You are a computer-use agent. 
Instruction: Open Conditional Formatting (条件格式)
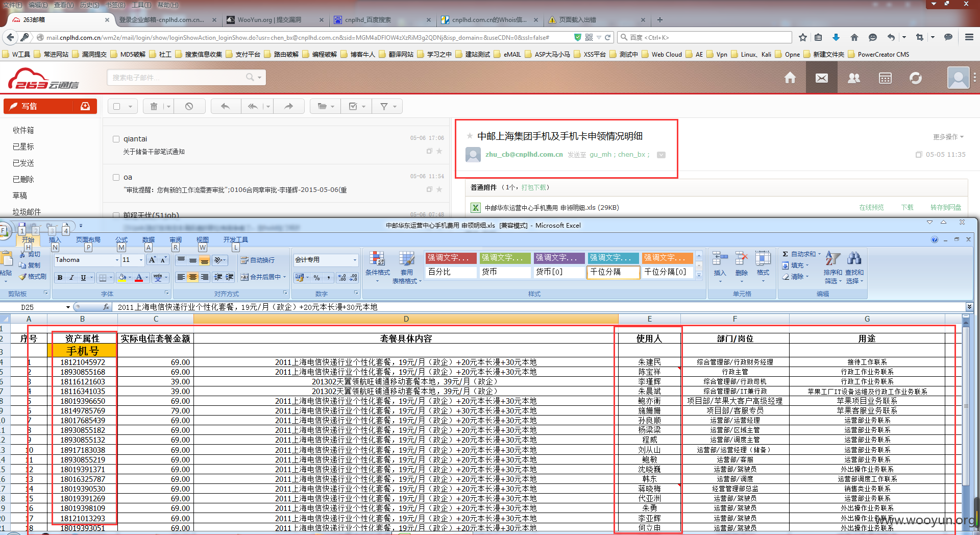pyautogui.click(x=378, y=267)
